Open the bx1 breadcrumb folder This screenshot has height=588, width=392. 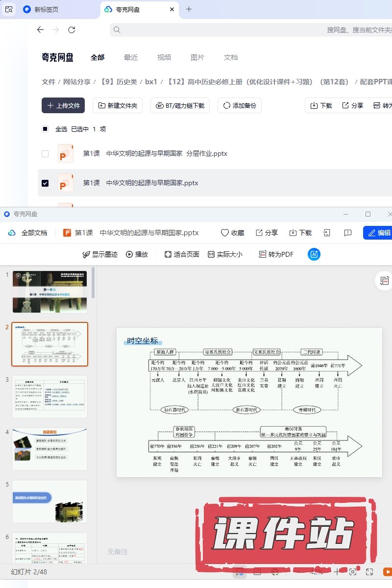(x=151, y=82)
